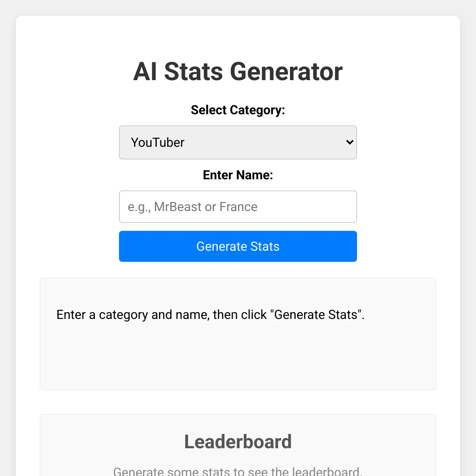Click the word "Name" in the input label
The height and width of the screenshot is (476, 476).
[x=254, y=175]
